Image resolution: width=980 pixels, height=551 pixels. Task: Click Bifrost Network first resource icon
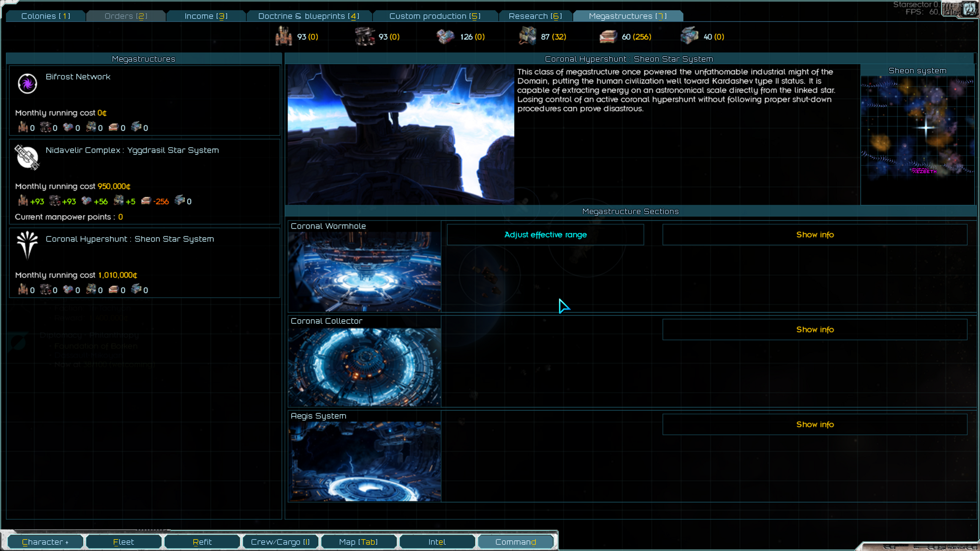(x=23, y=127)
